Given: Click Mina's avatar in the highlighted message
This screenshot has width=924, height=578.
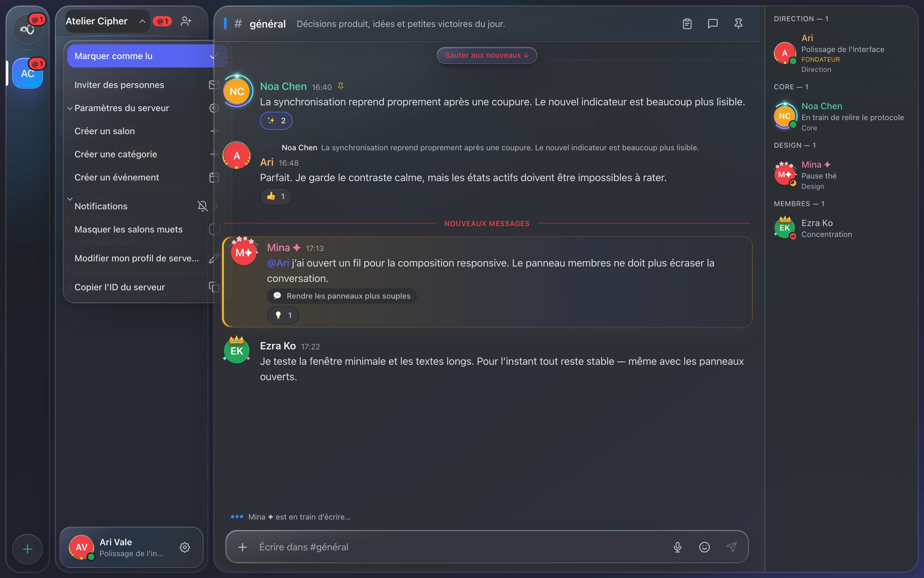Looking at the screenshot, I should [x=244, y=252].
